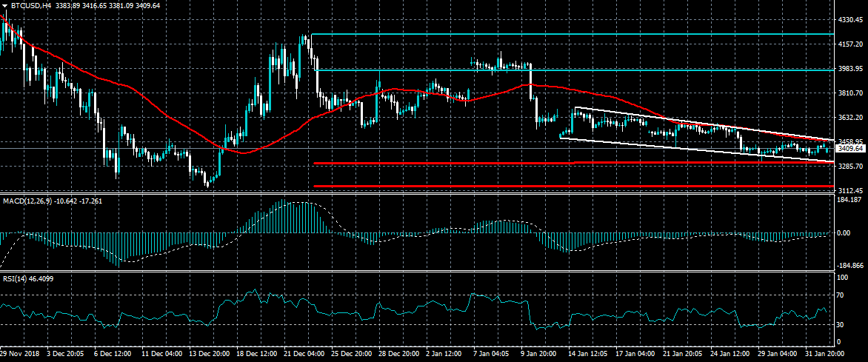868x362 pixels.
Task: Click the 3285.70 price scale label
Action: tap(851, 166)
